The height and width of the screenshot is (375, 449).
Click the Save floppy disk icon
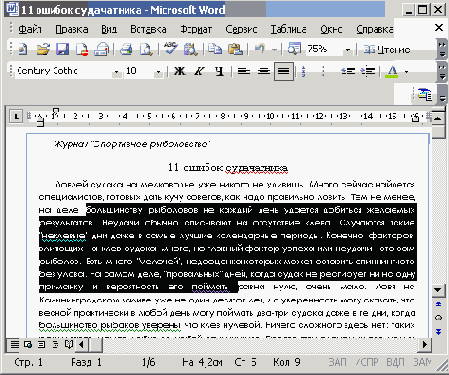pyautogui.click(x=62, y=49)
